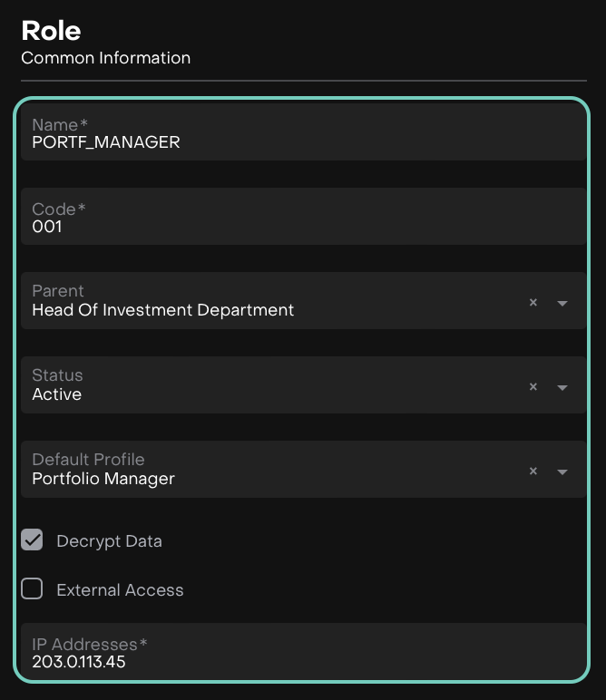Click the External Access label text
The width and height of the screenshot is (606, 700).
click(x=120, y=590)
